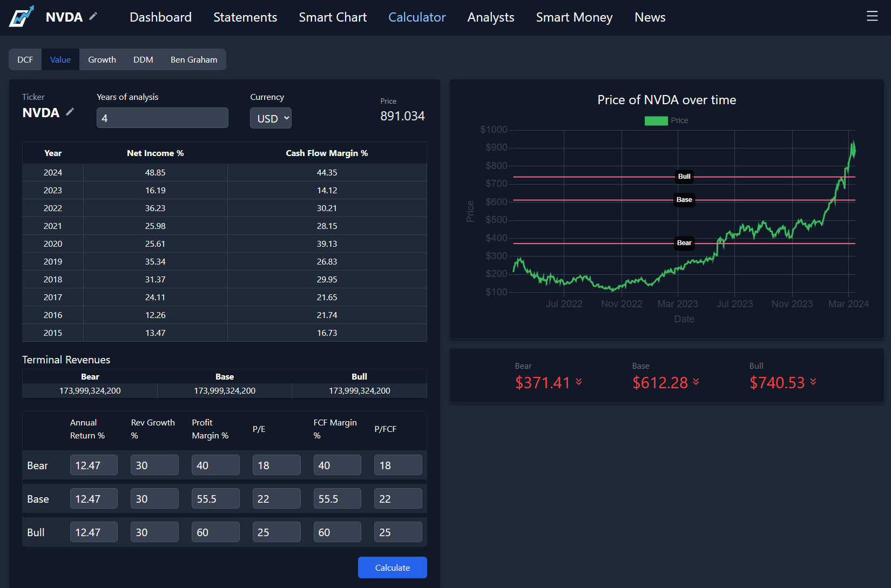Expand the Base price chevron
Image resolution: width=891 pixels, height=588 pixels.
pyautogui.click(x=696, y=382)
